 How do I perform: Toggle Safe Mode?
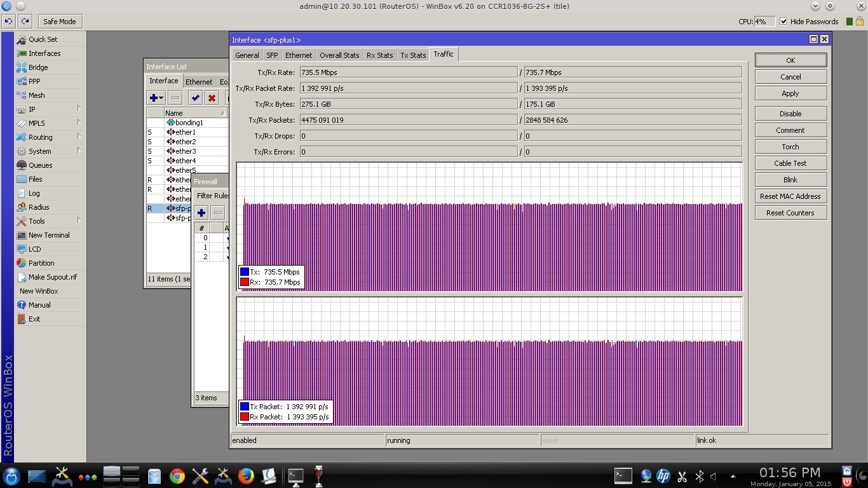[x=59, y=22]
